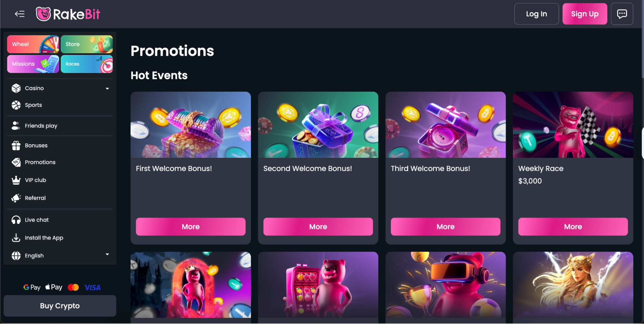Open the Wheel tile in sidebar
The height and width of the screenshot is (324, 644).
coord(33,44)
